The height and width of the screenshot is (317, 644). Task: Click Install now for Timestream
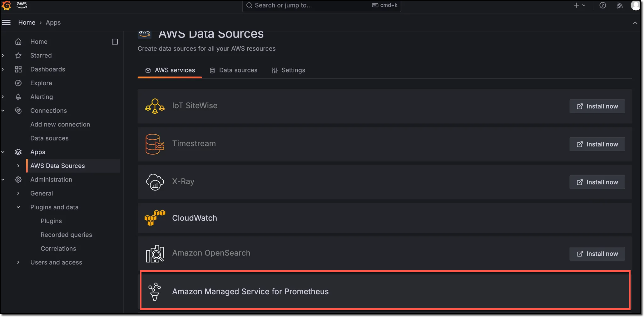(x=597, y=144)
